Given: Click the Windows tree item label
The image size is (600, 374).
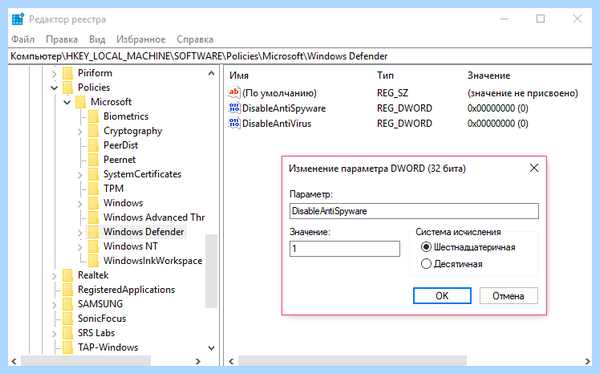Looking at the screenshot, I should [123, 203].
